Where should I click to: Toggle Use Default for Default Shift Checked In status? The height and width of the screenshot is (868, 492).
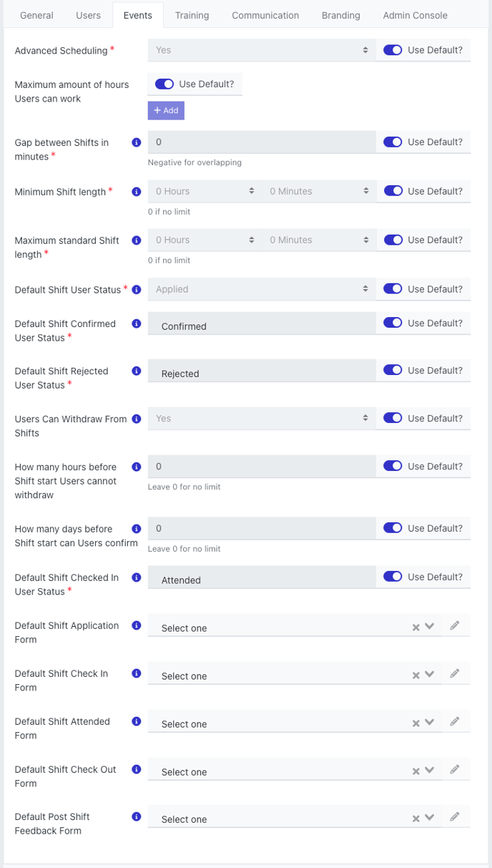coord(393,577)
